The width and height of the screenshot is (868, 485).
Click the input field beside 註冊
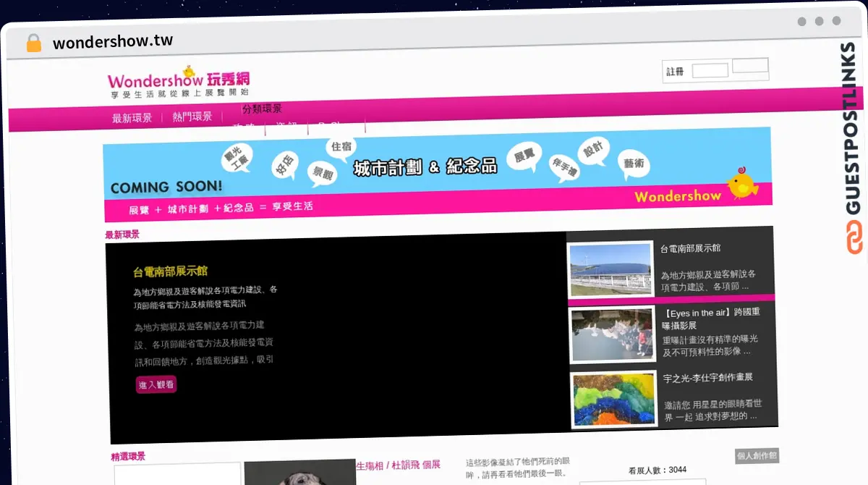coord(710,71)
